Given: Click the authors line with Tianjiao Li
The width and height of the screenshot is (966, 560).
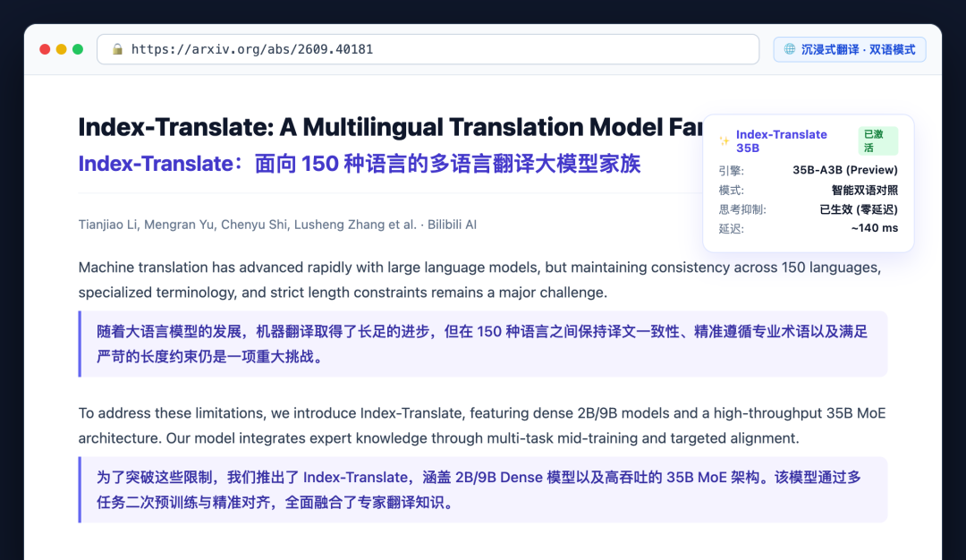Looking at the screenshot, I should pyautogui.click(x=277, y=225).
